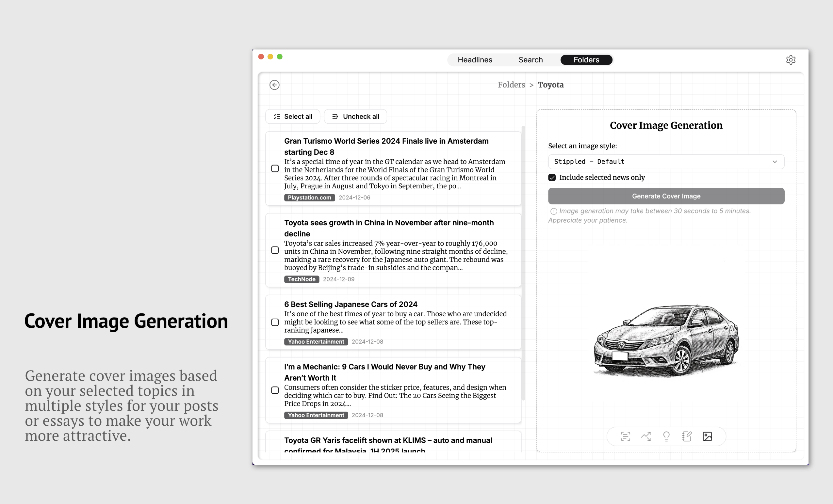Click the back arrow circle icon
This screenshot has width=833, height=504.
274,85
